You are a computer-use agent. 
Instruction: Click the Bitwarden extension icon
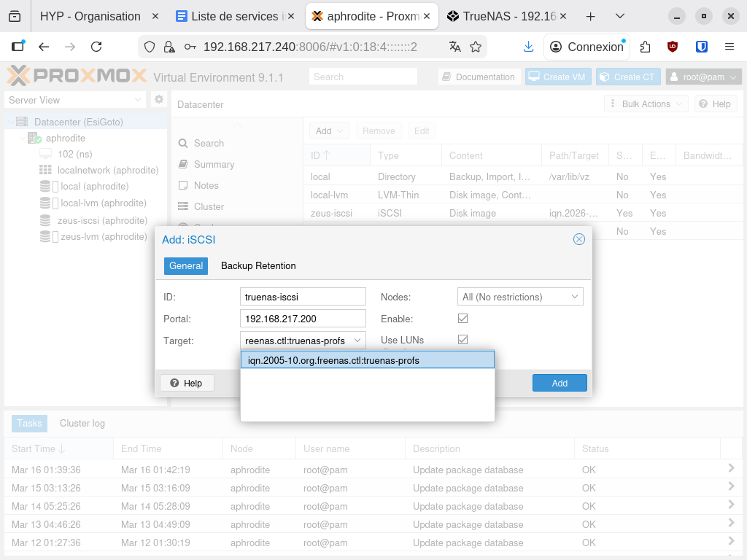coord(701,47)
